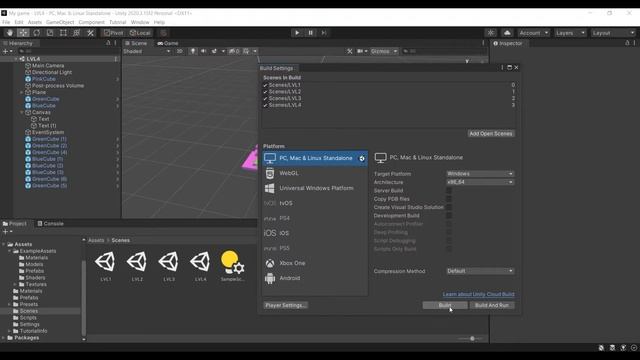Select tvOS platform
Image resolution: width=640 pixels, height=360 pixels.
[x=315, y=203]
